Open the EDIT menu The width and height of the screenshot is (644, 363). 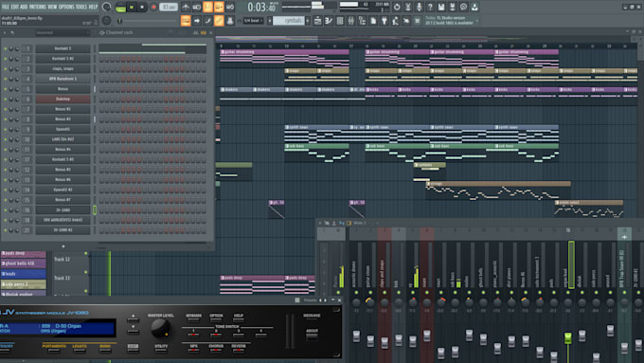click(x=14, y=7)
